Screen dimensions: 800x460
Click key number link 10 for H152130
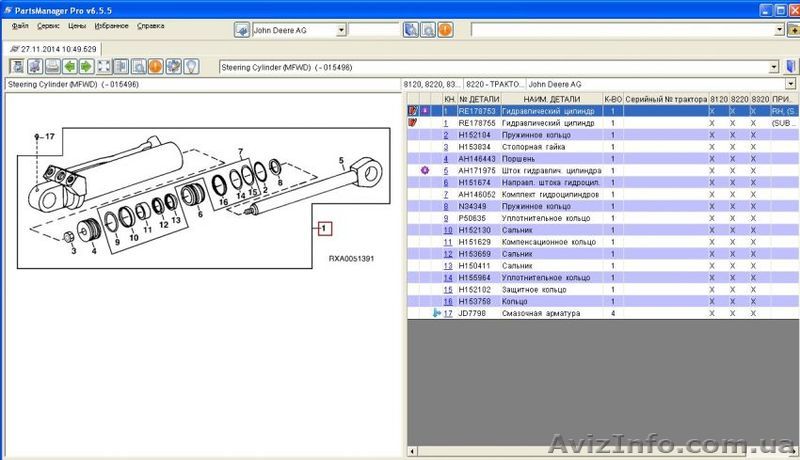pos(448,230)
